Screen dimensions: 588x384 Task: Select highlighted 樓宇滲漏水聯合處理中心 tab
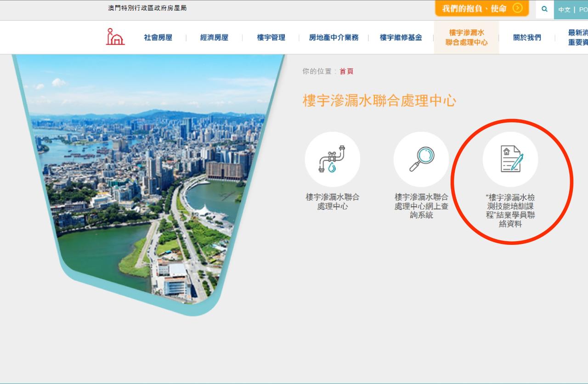466,38
